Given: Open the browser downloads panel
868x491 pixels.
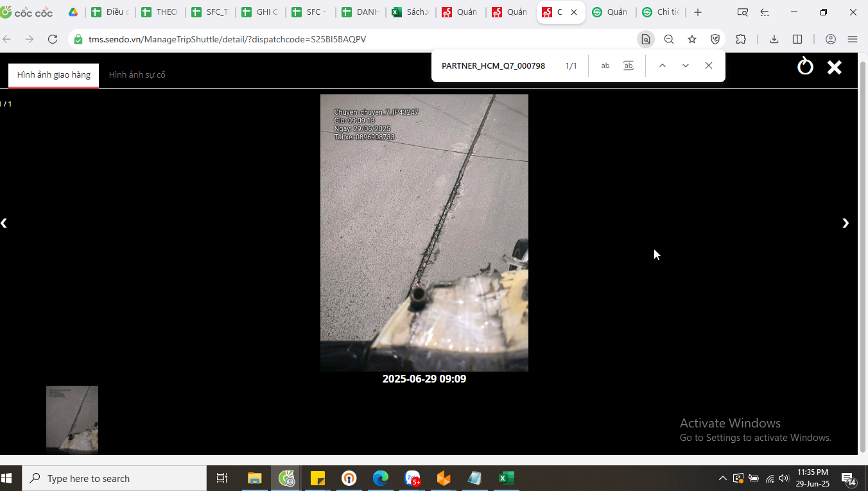Looking at the screenshot, I should [x=774, y=39].
